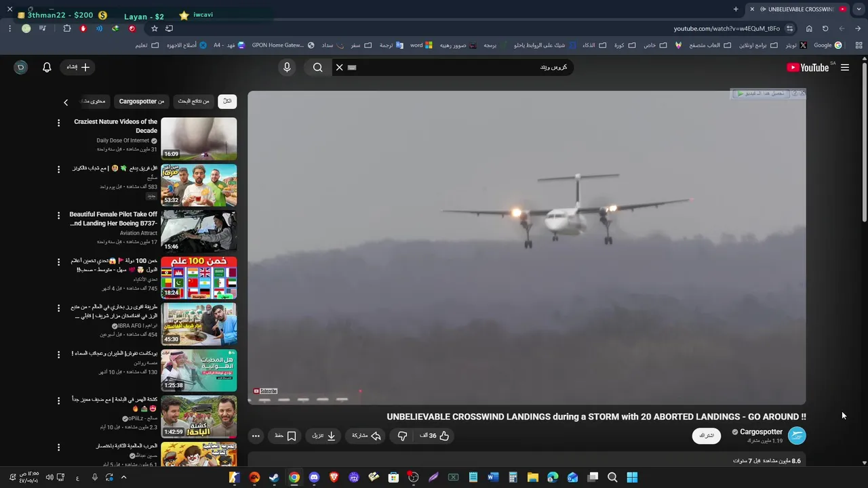Image resolution: width=868 pixels, height=488 pixels.
Task: Click the YouTube logo to go home
Action: click(x=808, y=67)
